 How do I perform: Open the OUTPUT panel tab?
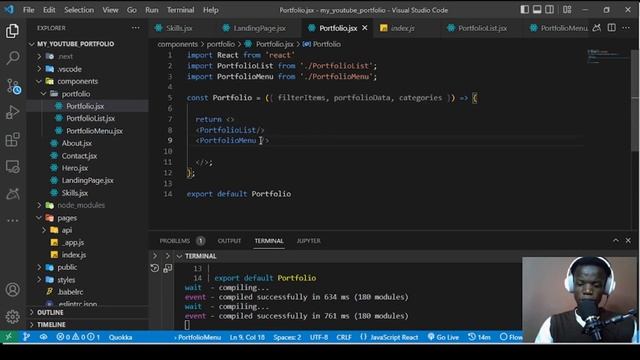click(x=229, y=241)
